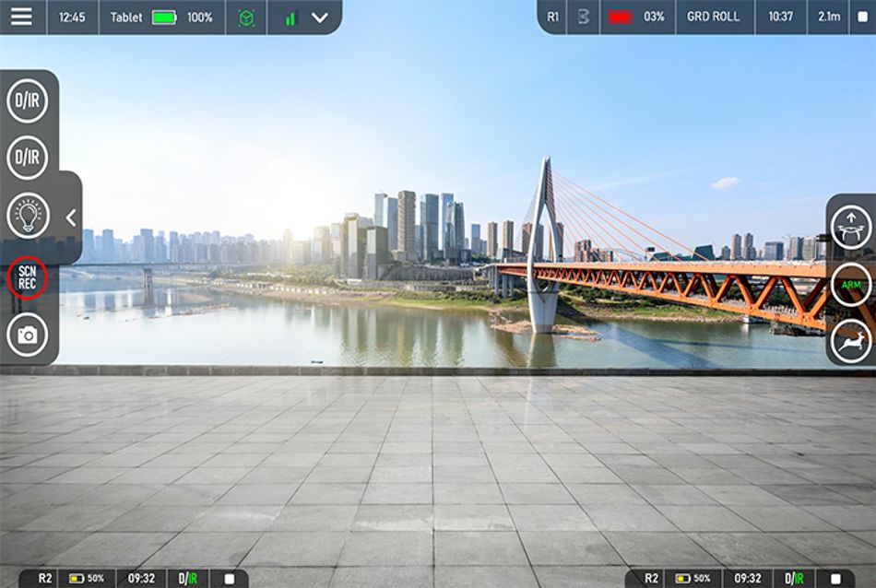
Task: Select R2 label in right bottom strip
Action: pos(651,579)
